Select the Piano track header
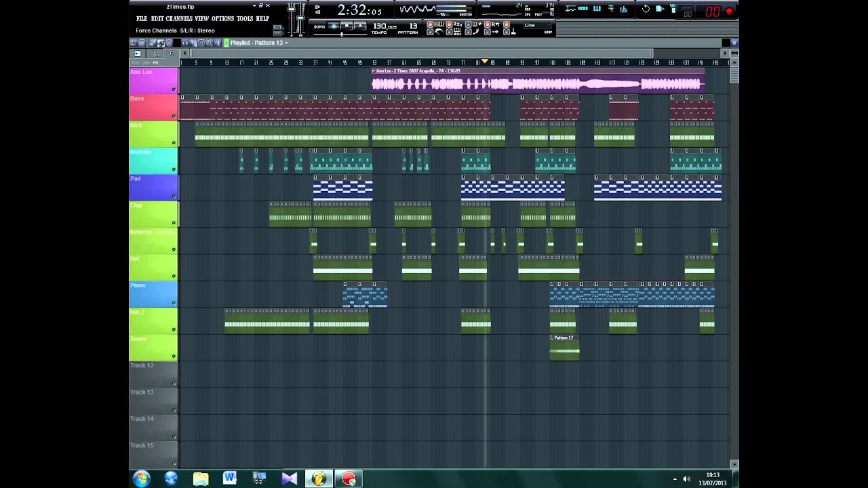Screen dimensions: 868x488 coord(153,294)
